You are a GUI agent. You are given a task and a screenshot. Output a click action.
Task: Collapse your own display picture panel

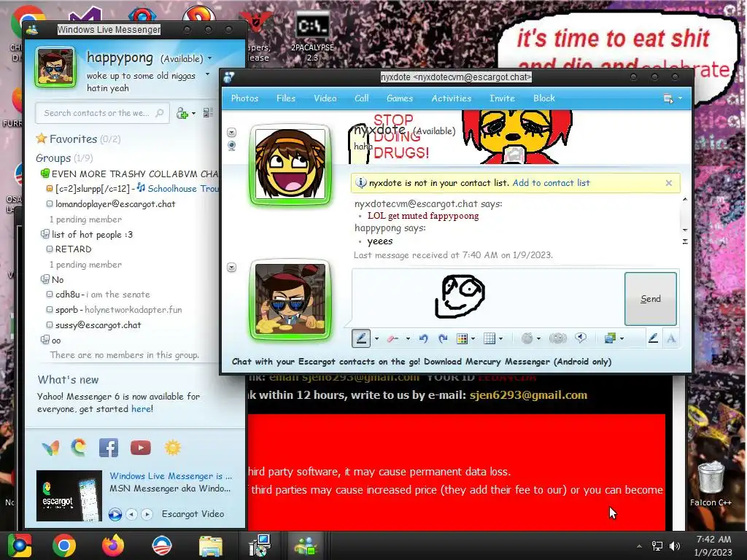[231, 267]
